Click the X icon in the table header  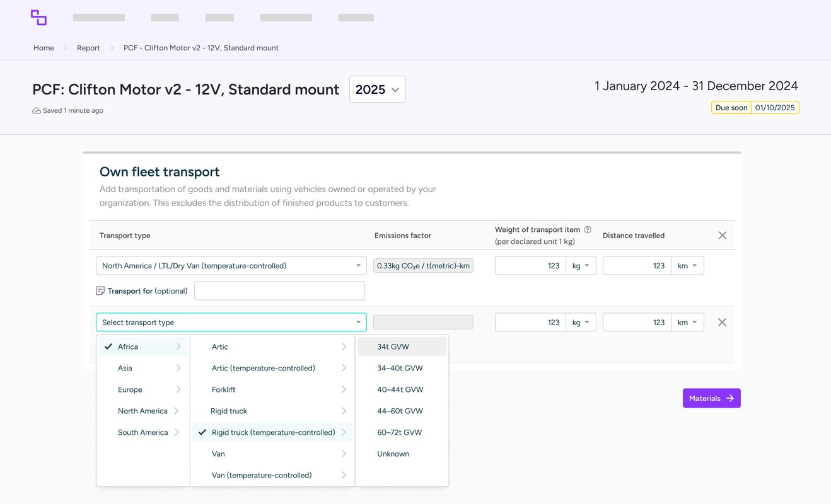(x=723, y=236)
